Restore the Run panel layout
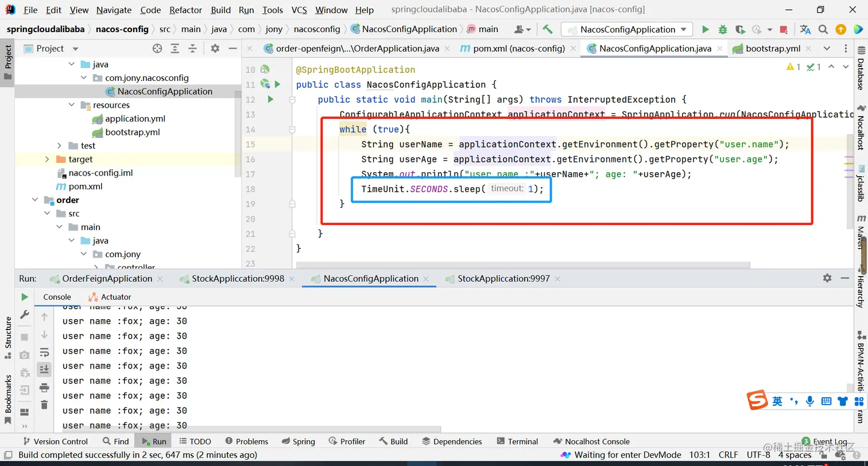This screenshot has width=868, height=466. (x=25, y=412)
